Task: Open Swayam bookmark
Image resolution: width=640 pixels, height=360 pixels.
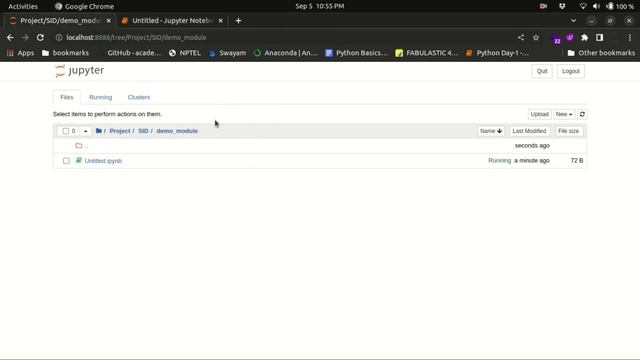Action: 227,53
